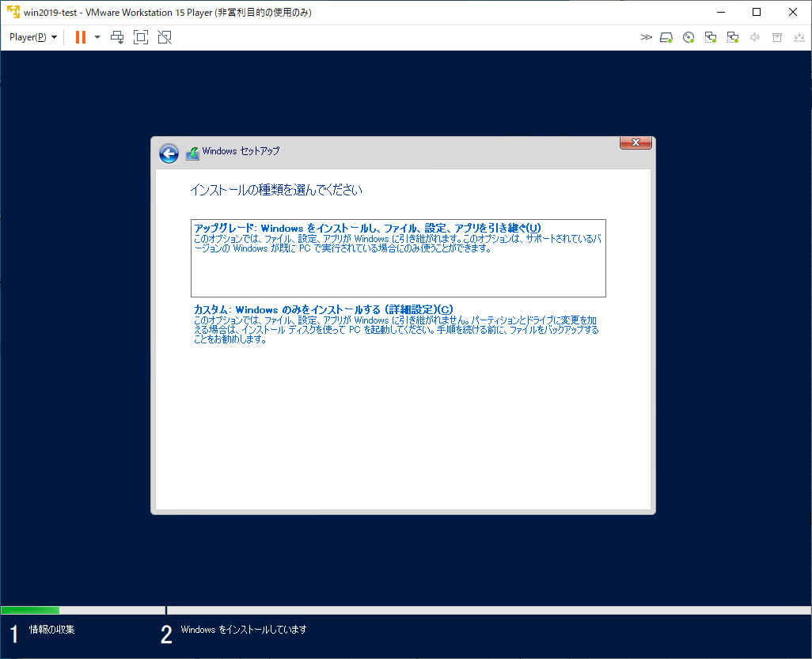Click the first network adapter icon
812x659 pixels.
tap(710, 36)
